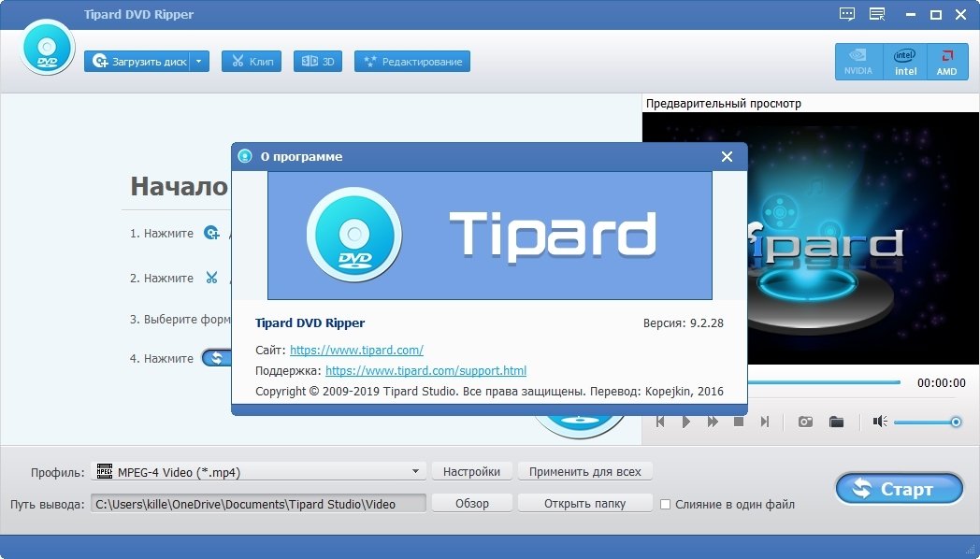Adjust the volume slider
Screen dimensions: 980x559
click(928, 423)
